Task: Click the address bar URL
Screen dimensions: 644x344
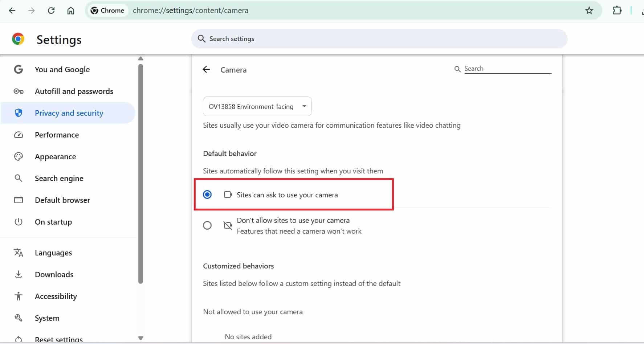Action: [x=191, y=11]
